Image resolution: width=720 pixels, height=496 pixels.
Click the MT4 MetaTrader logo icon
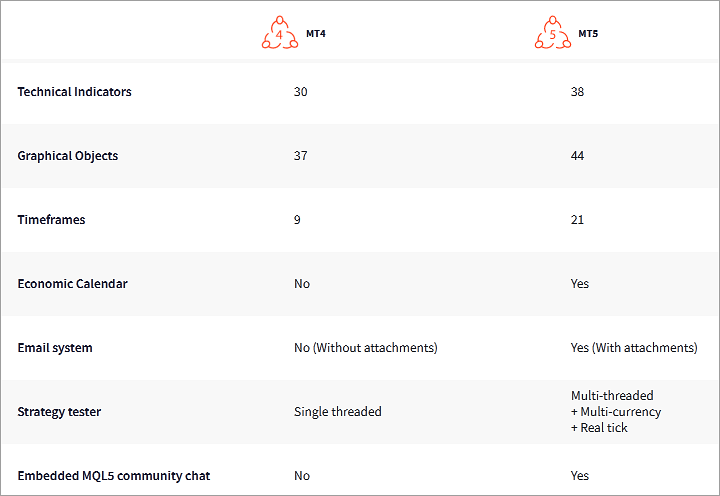[279, 34]
